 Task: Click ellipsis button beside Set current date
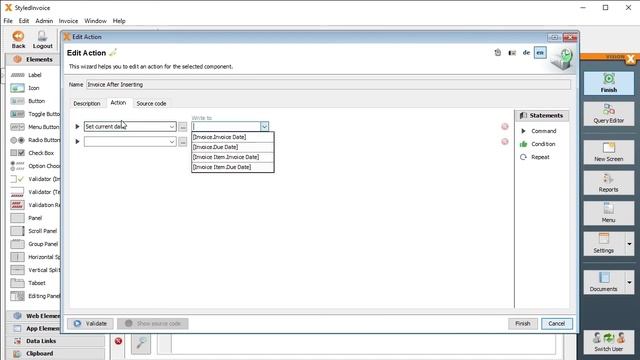click(x=182, y=127)
